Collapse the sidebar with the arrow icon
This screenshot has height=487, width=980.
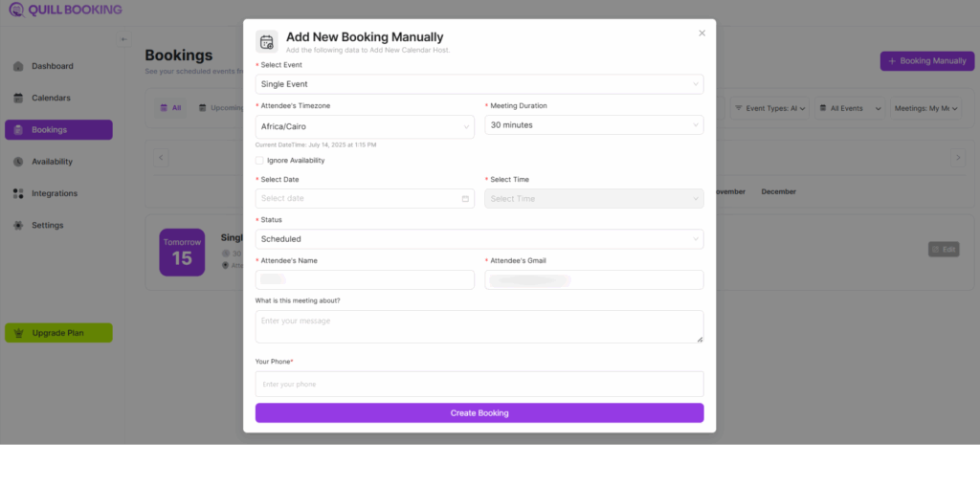123,39
